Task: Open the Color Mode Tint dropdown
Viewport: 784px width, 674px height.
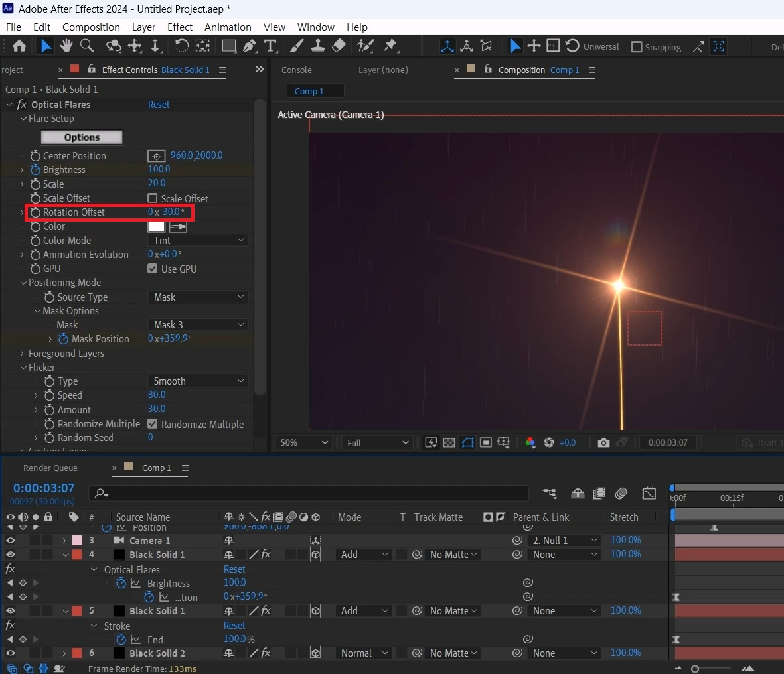Action: click(x=198, y=240)
